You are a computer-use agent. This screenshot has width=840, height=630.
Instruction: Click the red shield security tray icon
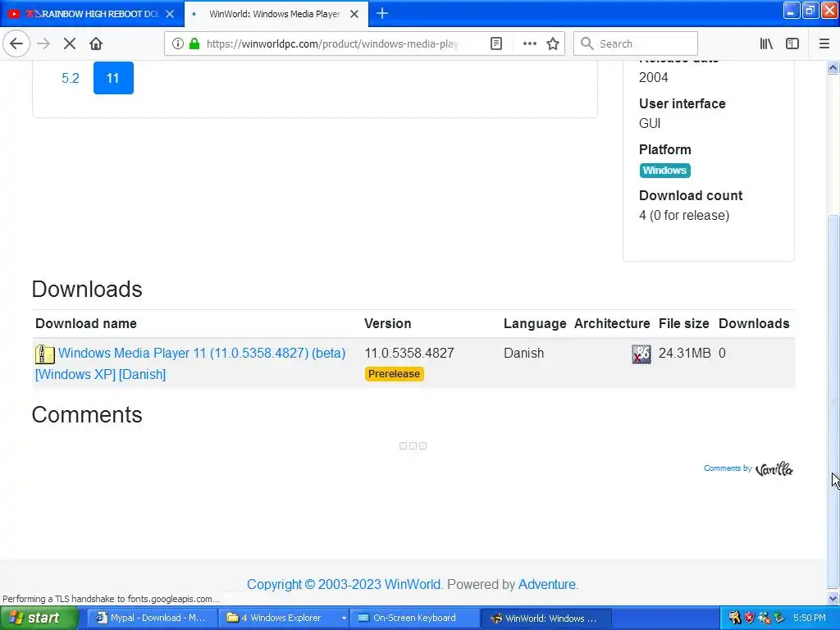tap(750, 619)
